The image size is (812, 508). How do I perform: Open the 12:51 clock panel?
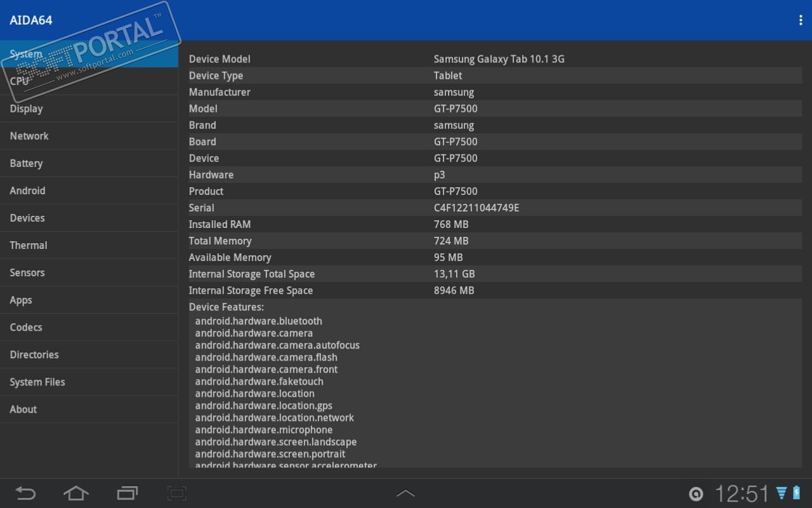pyautogui.click(x=742, y=493)
